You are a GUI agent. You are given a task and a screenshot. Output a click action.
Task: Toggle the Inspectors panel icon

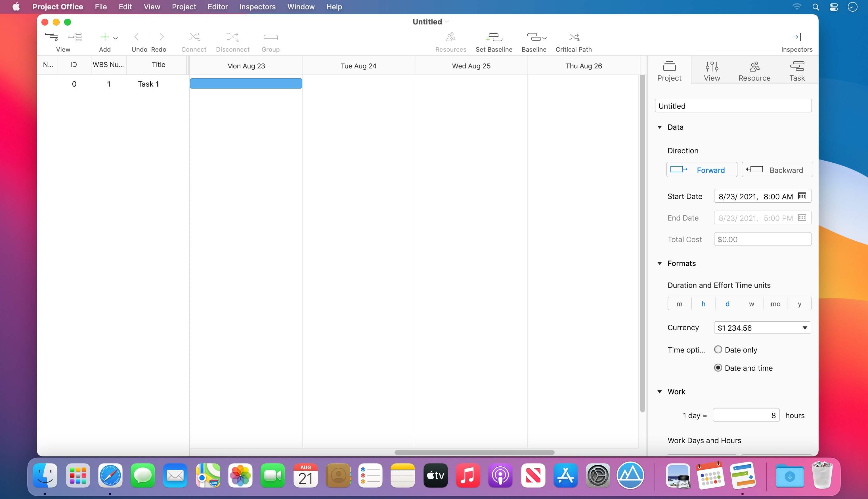tap(796, 37)
